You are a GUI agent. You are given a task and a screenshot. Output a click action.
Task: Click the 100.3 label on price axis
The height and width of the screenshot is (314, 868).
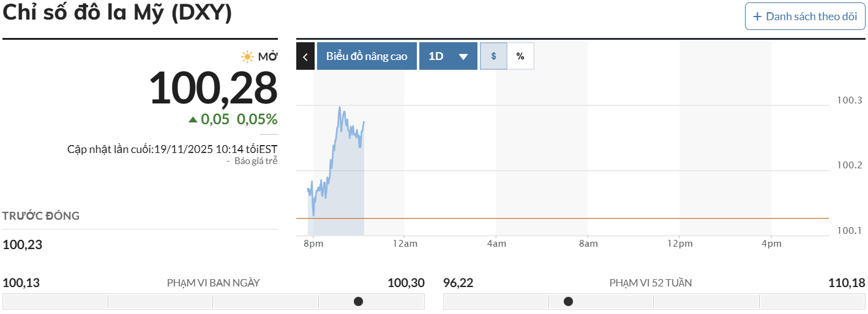(x=849, y=100)
